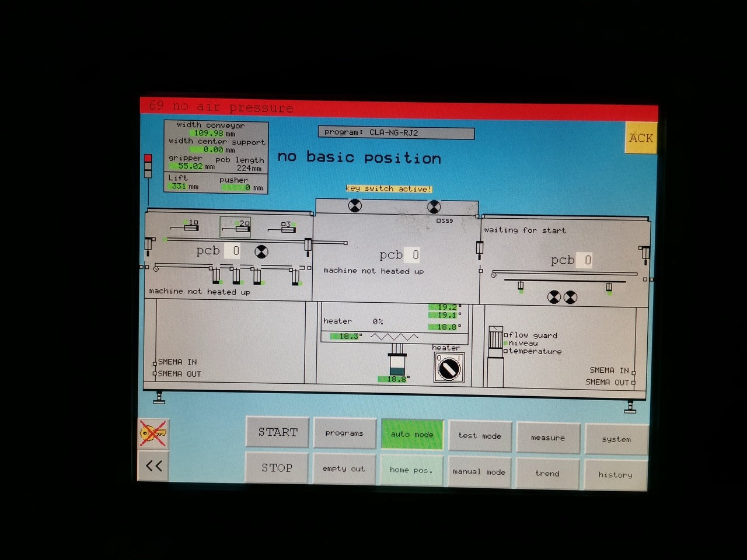This screenshot has width=747, height=560.
Task: Click the stack light indicator on left edge
Action: tap(147, 166)
